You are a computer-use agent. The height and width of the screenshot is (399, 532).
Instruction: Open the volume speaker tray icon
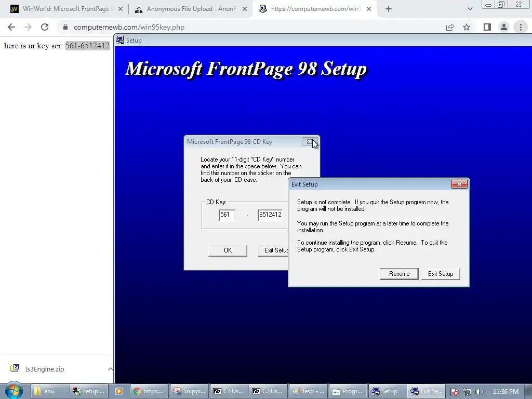click(479, 392)
